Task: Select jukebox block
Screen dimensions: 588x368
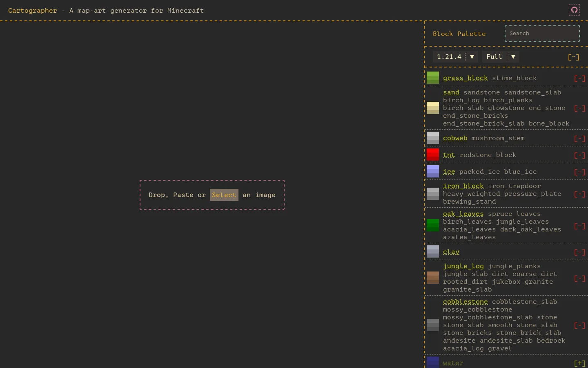Action: pos(506,282)
